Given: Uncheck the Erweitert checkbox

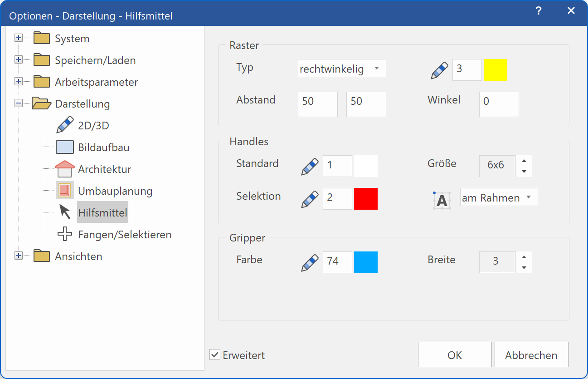Looking at the screenshot, I should [214, 355].
